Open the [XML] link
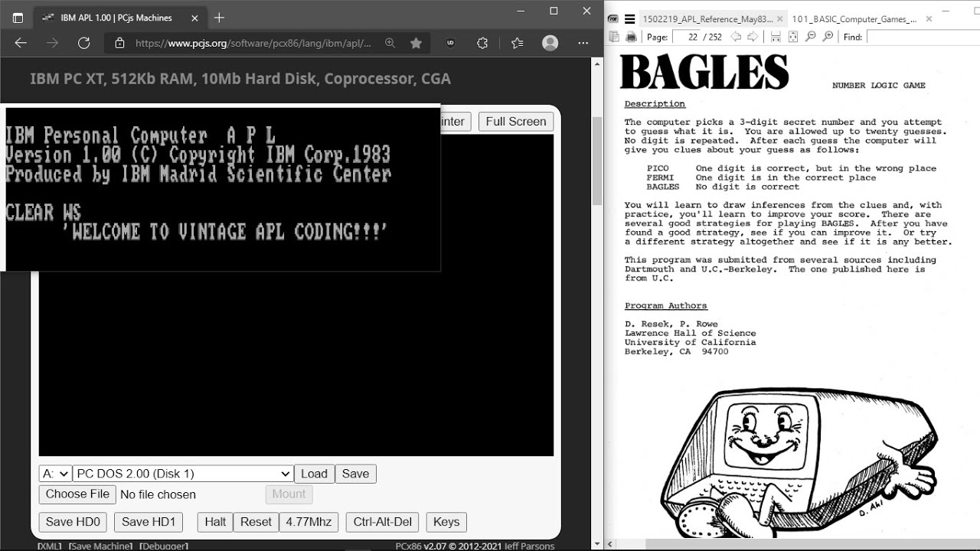 pyautogui.click(x=49, y=546)
